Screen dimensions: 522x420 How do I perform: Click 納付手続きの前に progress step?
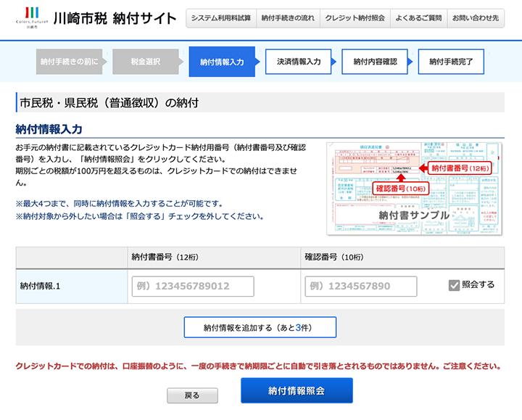69,62
